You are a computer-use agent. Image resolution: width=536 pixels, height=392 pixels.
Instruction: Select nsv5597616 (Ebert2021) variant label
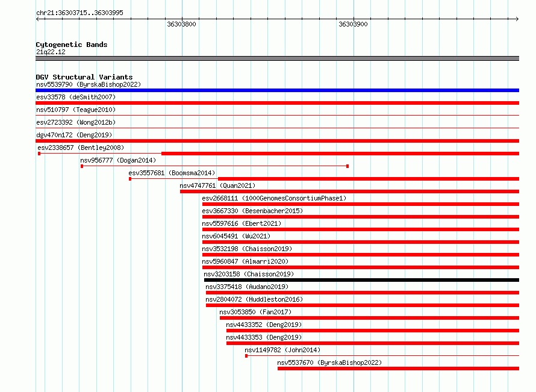pos(242,223)
